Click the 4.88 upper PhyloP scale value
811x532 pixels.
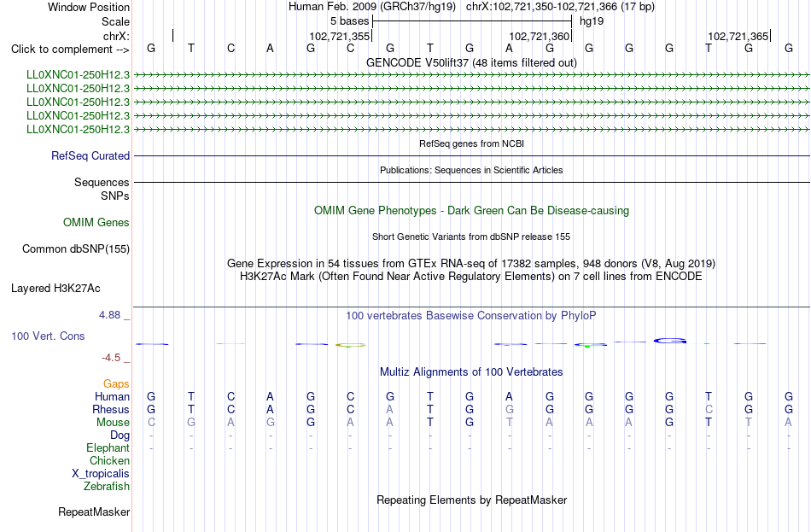pyautogui.click(x=109, y=314)
